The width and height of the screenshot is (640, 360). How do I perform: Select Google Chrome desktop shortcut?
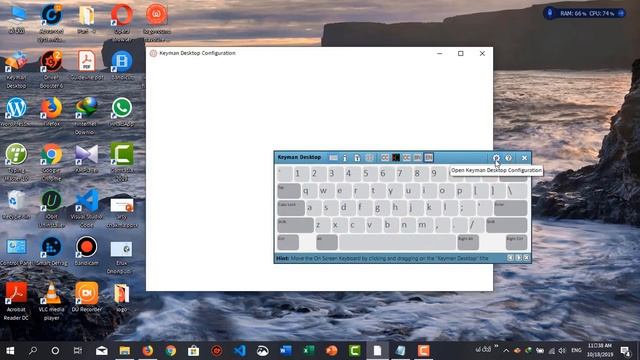point(51,162)
